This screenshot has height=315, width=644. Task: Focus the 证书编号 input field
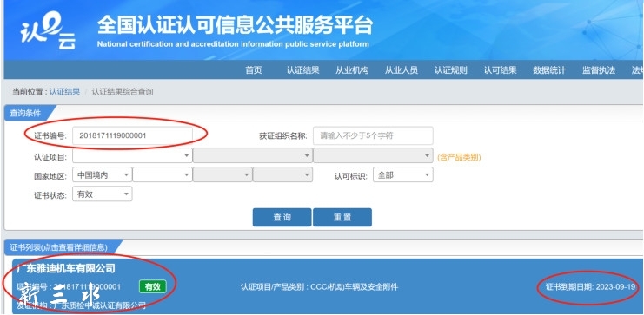[132, 135]
